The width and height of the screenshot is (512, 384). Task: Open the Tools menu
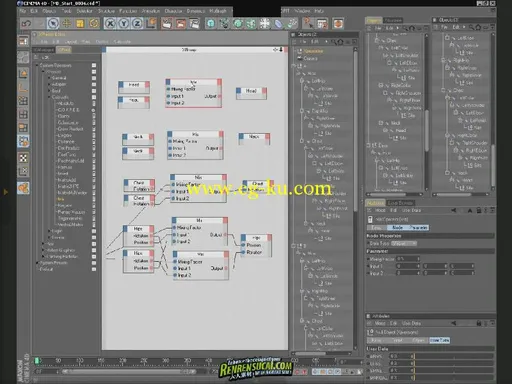pyautogui.click(x=67, y=11)
